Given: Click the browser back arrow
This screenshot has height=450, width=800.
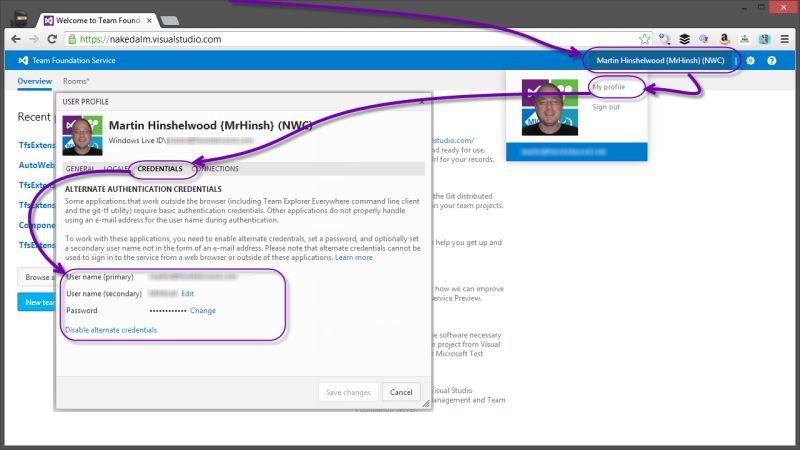Looking at the screenshot, I should pos(16,39).
